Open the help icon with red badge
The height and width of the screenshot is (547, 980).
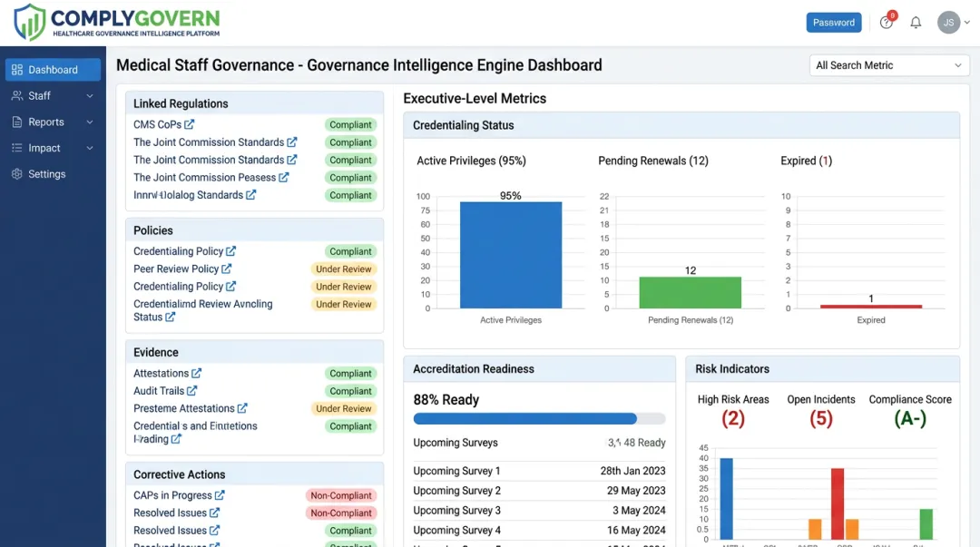coord(887,22)
